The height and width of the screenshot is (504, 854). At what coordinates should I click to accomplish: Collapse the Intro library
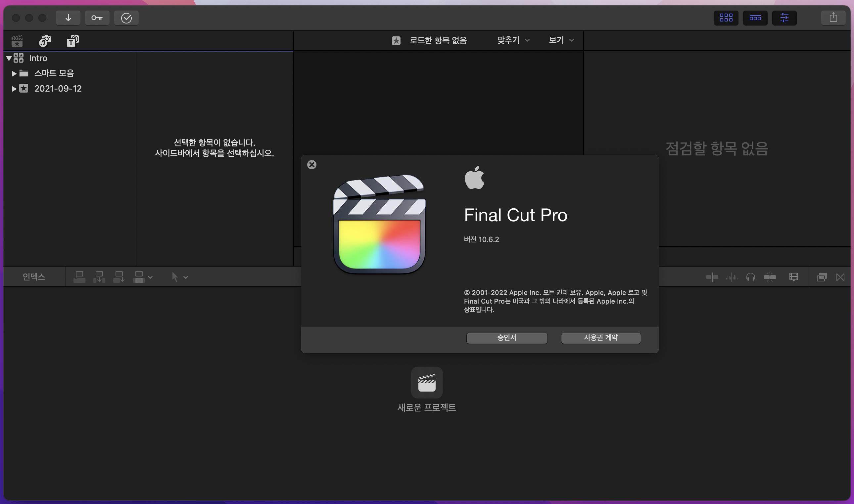(9, 58)
